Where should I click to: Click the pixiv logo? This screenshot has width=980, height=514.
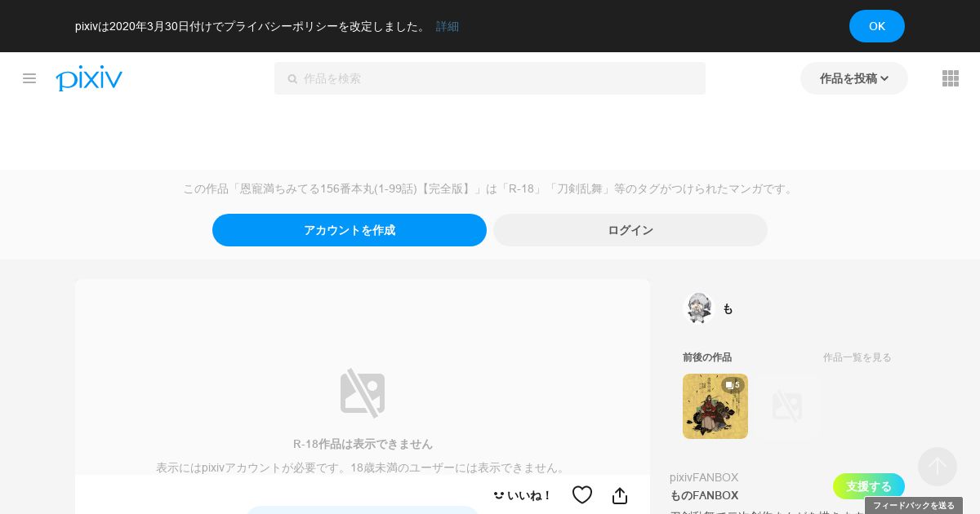tap(89, 78)
